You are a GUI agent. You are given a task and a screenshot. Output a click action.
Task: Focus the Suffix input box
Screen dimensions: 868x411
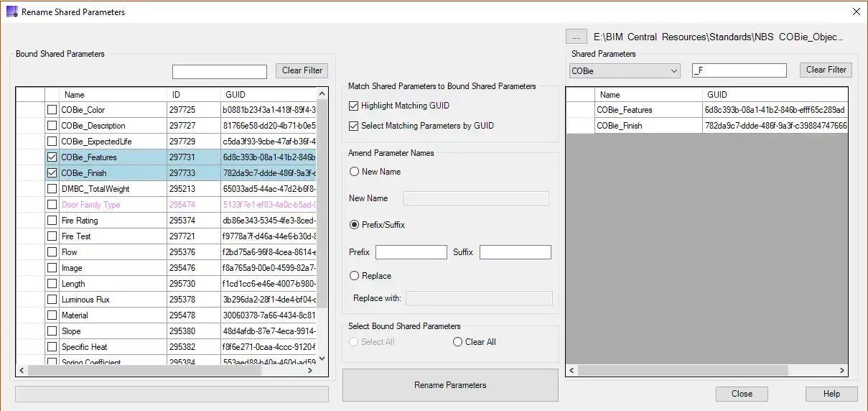[x=515, y=252]
